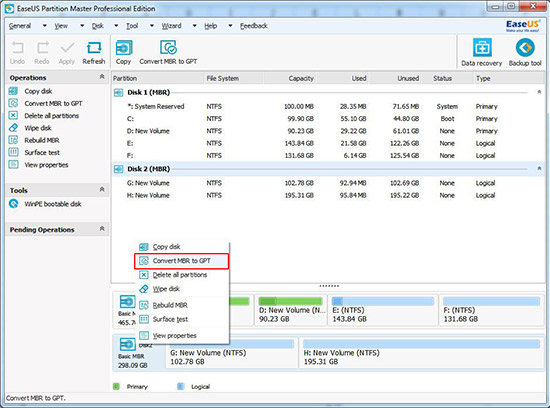The width and height of the screenshot is (550, 408).
Task: Select the G: New Volume list row
Action: (x=328, y=183)
